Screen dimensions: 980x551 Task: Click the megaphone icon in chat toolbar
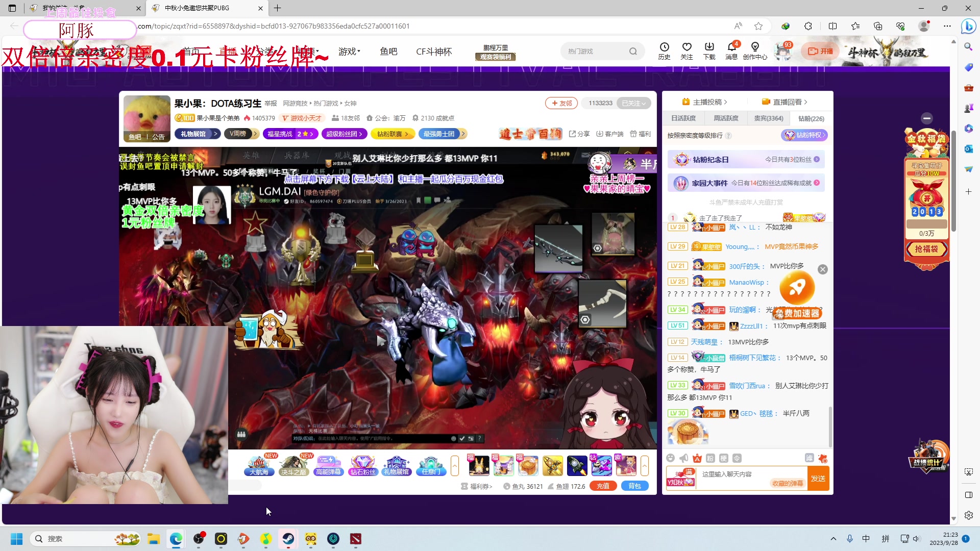(684, 458)
